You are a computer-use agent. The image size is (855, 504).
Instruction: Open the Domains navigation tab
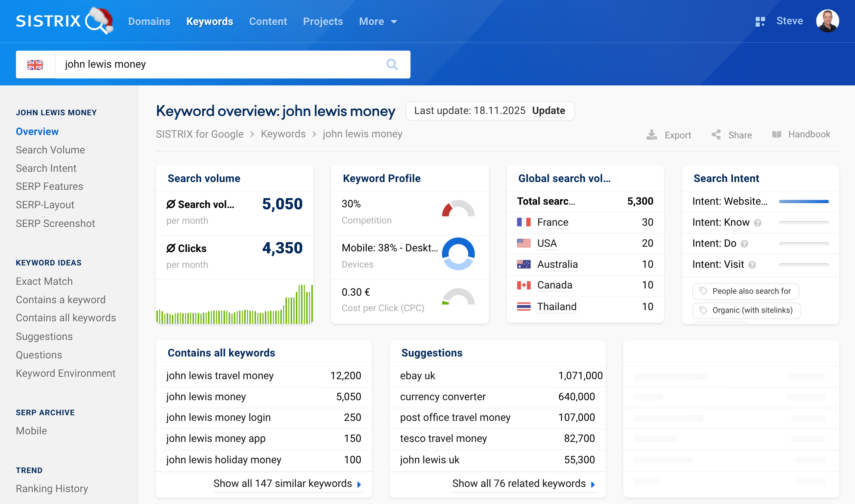click(x=149, y=22)
